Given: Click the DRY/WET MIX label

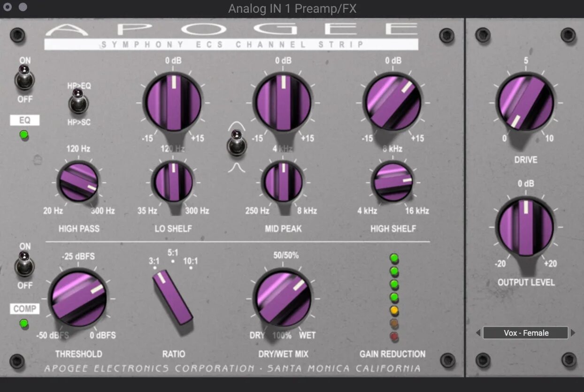Looking at the screenshot, I should pyautogui.click(x=283, y=354).
